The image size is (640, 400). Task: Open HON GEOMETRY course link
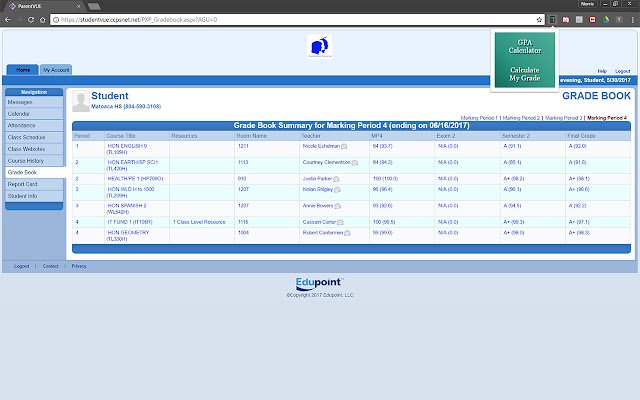click(128, 236)
